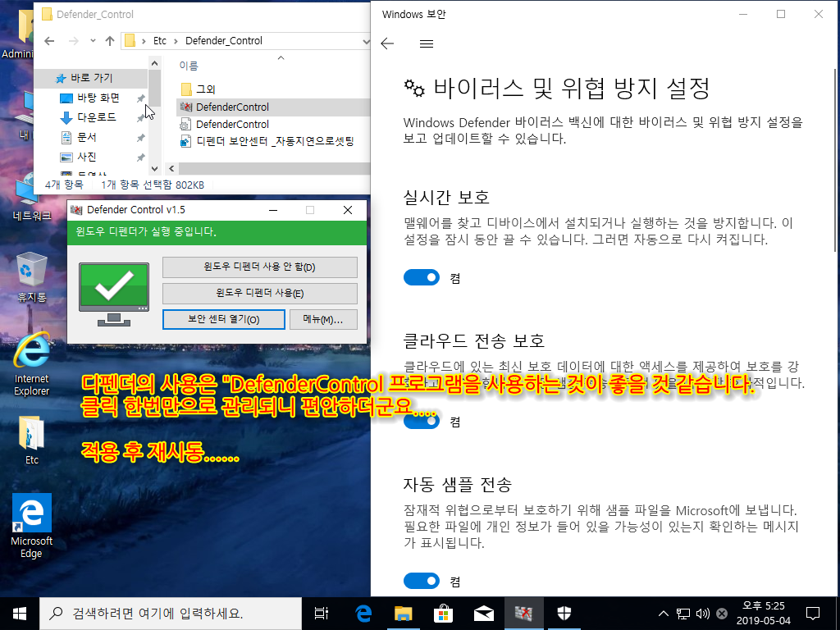
Task: Switch to Windows Security taskbar shield
Action: pos(564,614)
